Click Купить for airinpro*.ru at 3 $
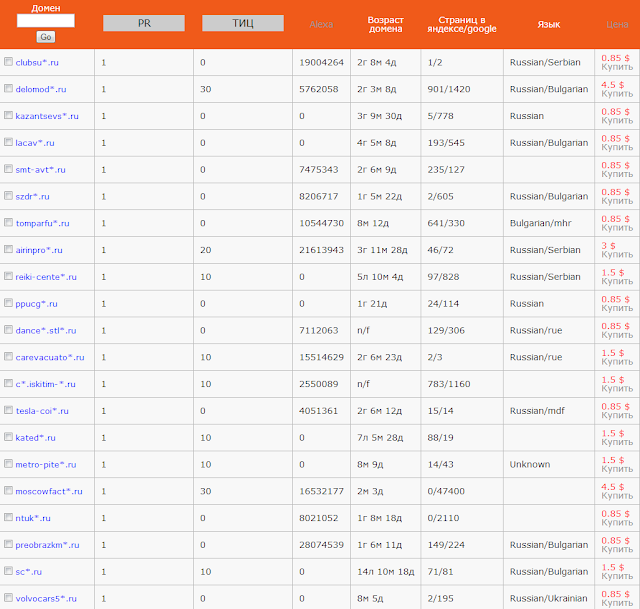Viewport: 640px width, 609px height. (617, 255)
